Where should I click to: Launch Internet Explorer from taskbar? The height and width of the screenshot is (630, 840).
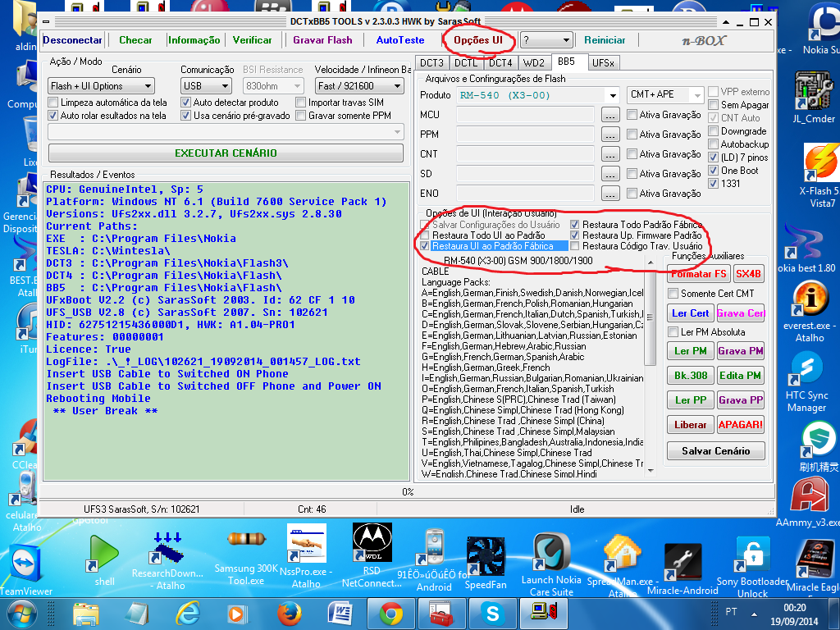tap(188, 614)
